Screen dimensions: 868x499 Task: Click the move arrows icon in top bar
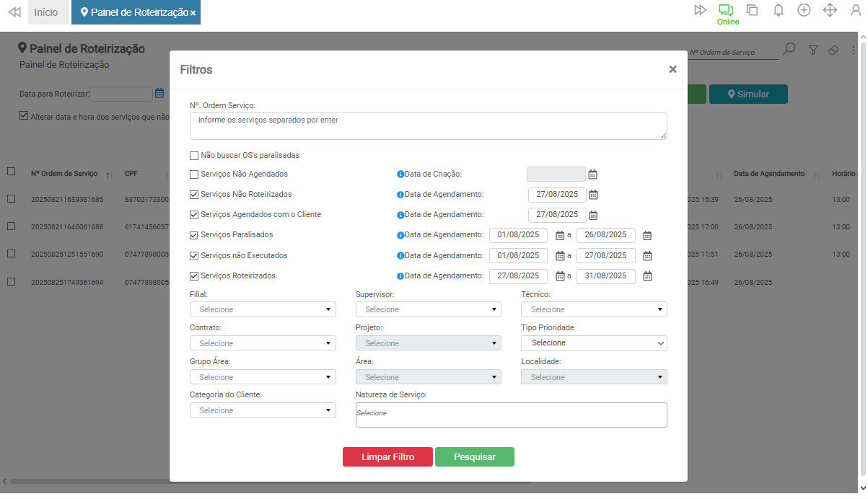830,10
